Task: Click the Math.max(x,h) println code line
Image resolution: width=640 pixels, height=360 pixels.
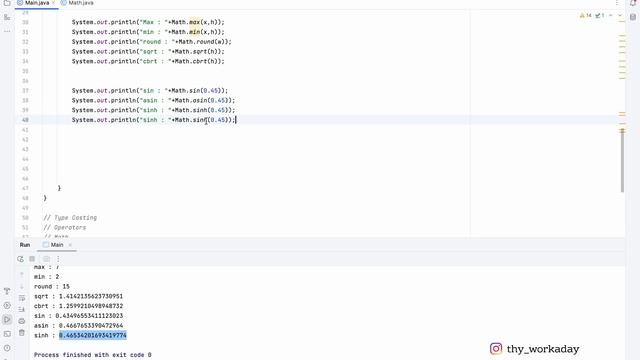Action: tap(148, 22)
